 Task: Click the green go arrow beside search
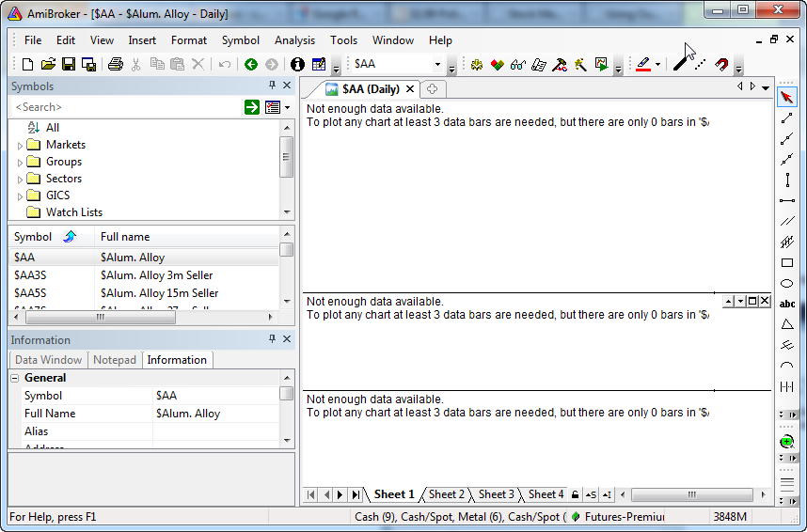[x=252, y=107]
